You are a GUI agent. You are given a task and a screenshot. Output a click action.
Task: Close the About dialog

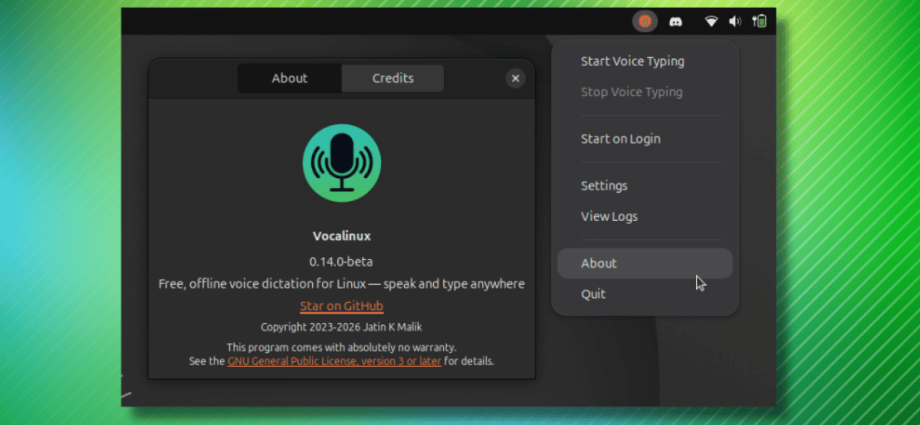[515, 79]
